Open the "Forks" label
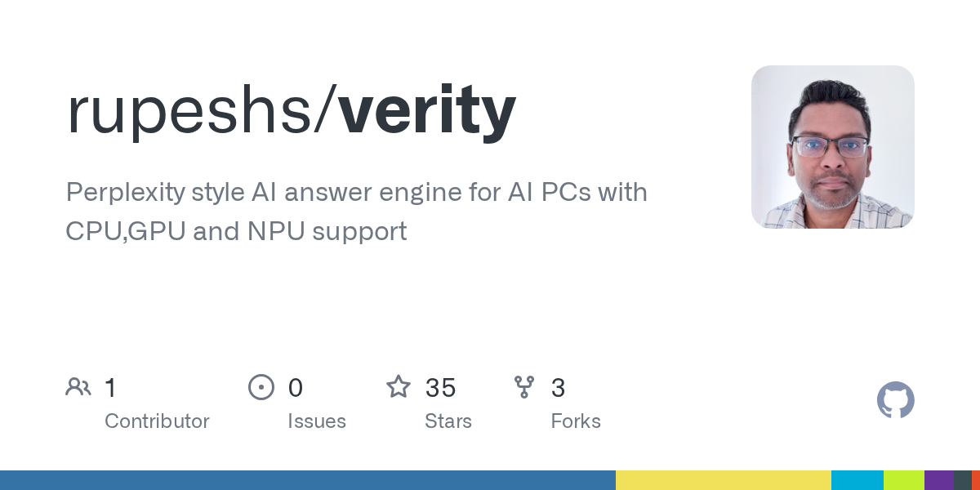Screen dimensions: 980x490 (x=576, y=421)
